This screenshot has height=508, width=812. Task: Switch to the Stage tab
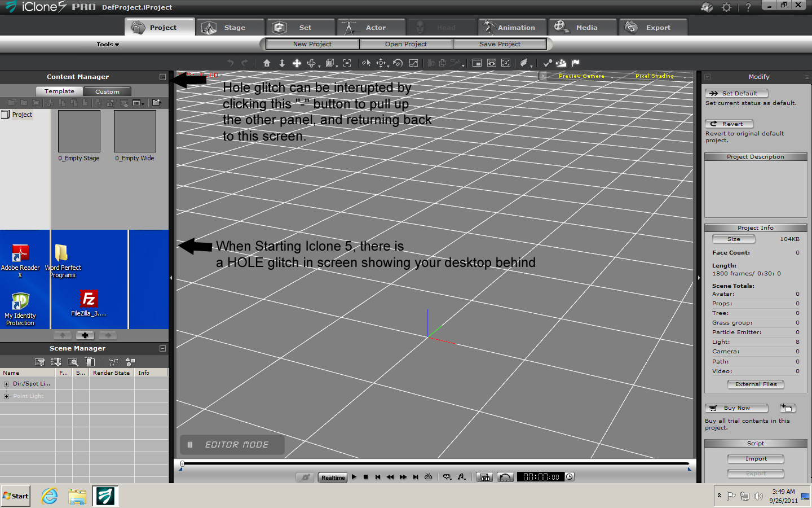231,27
